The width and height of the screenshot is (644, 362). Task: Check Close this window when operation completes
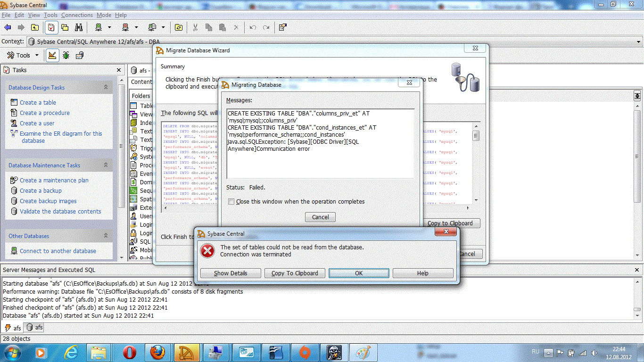[x=231, y=202]
